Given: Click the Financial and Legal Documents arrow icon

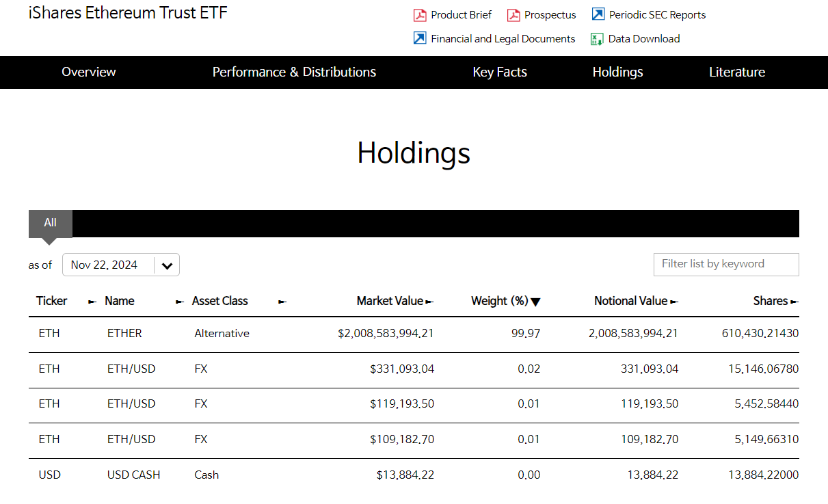Looking at the screenshot, I should 420,38.
